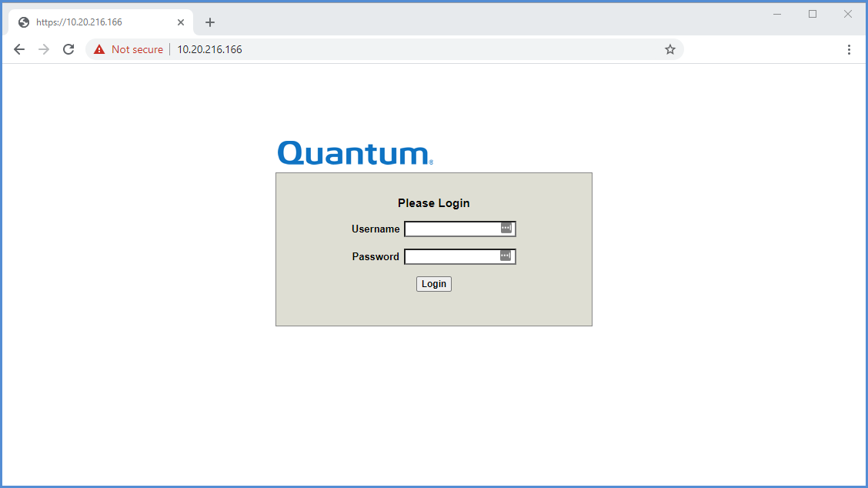Close the browser window

(847, 14)
